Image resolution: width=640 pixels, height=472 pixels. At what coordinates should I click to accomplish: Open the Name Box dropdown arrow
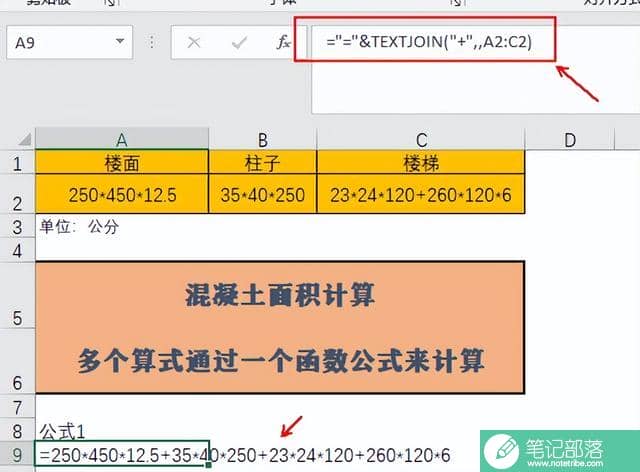[120, 41]
